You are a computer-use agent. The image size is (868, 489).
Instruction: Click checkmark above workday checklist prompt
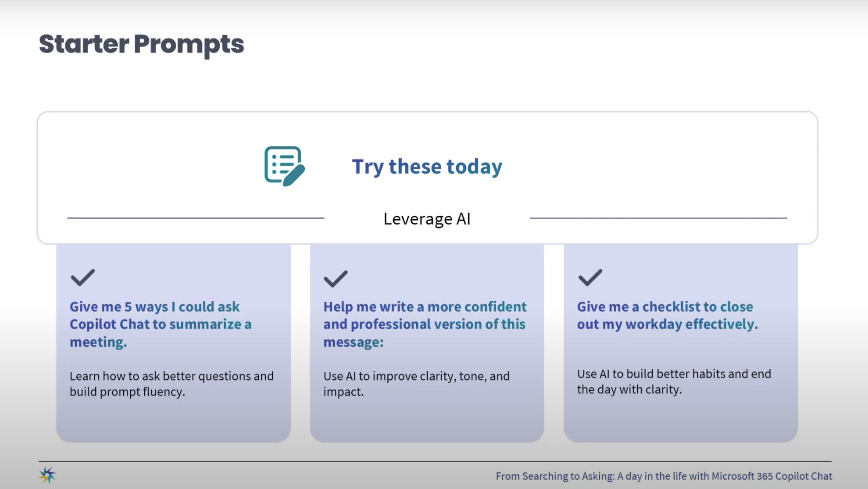(590, 277)
